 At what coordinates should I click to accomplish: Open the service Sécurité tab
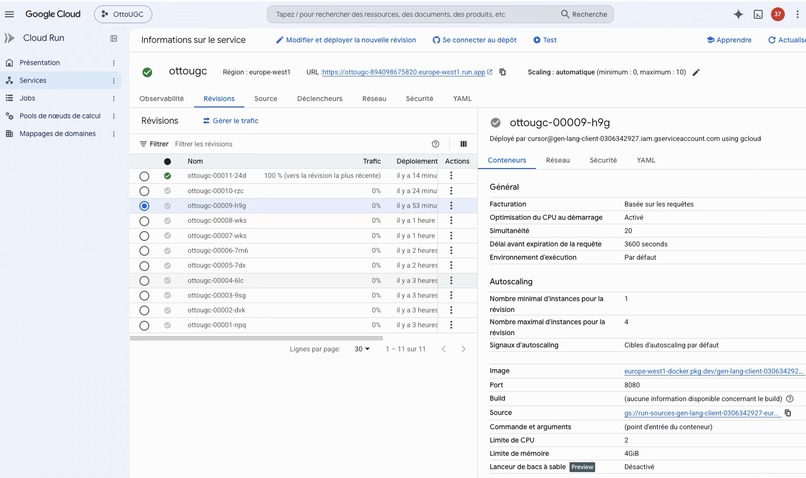tap(419, 99)
